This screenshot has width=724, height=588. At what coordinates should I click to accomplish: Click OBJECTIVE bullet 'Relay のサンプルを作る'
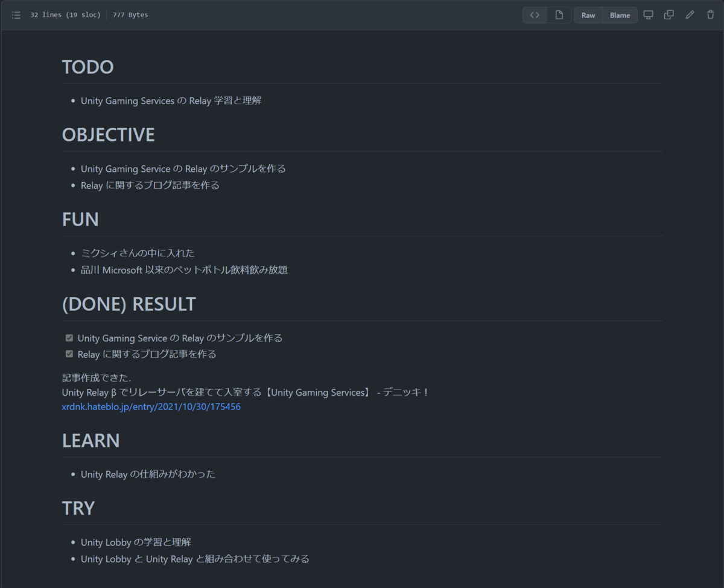point(183,168)
